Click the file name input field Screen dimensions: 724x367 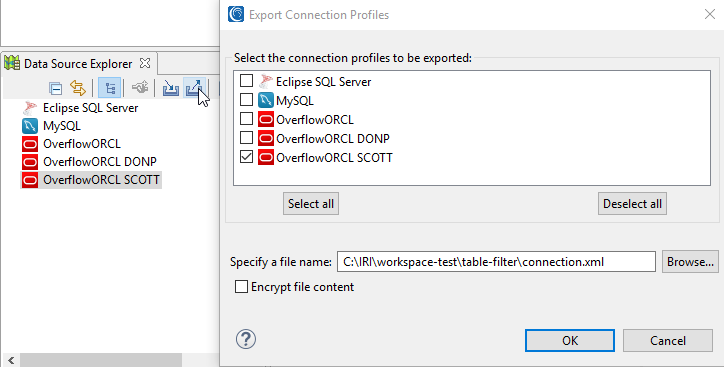[496, 262]
